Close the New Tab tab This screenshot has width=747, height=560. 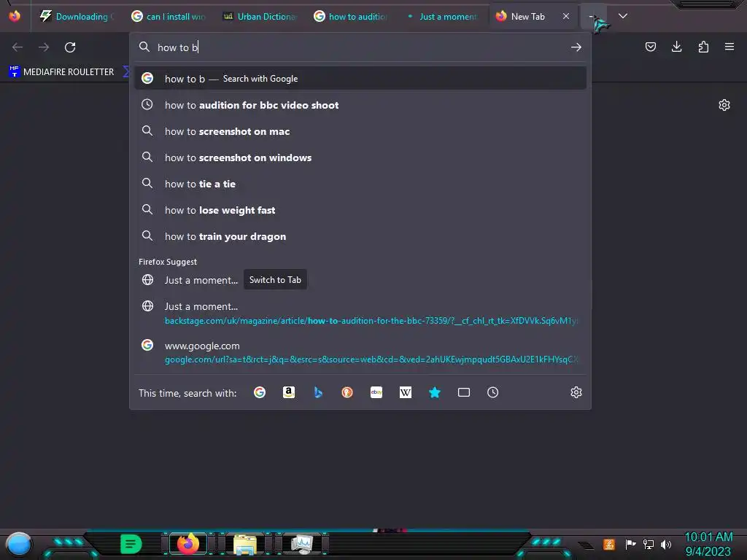(566, 16)
